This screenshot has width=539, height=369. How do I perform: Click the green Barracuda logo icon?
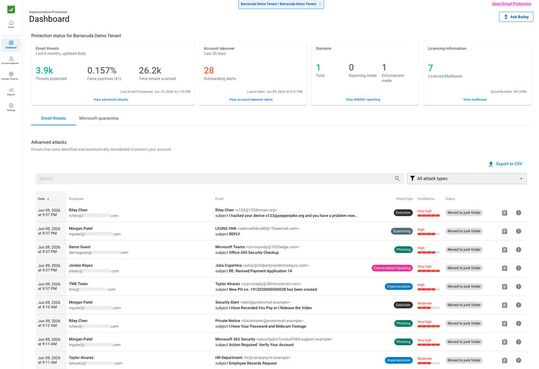tap(11, 9)
